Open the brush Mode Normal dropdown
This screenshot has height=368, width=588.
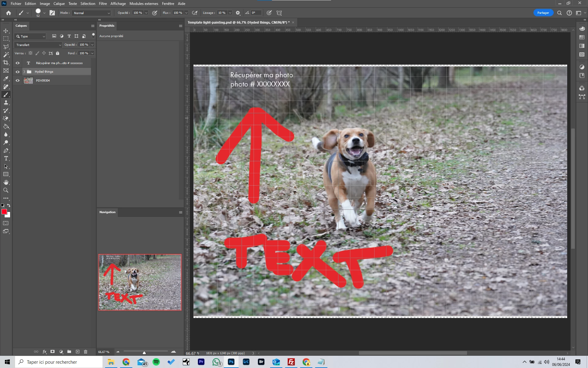tap(91, 13)
